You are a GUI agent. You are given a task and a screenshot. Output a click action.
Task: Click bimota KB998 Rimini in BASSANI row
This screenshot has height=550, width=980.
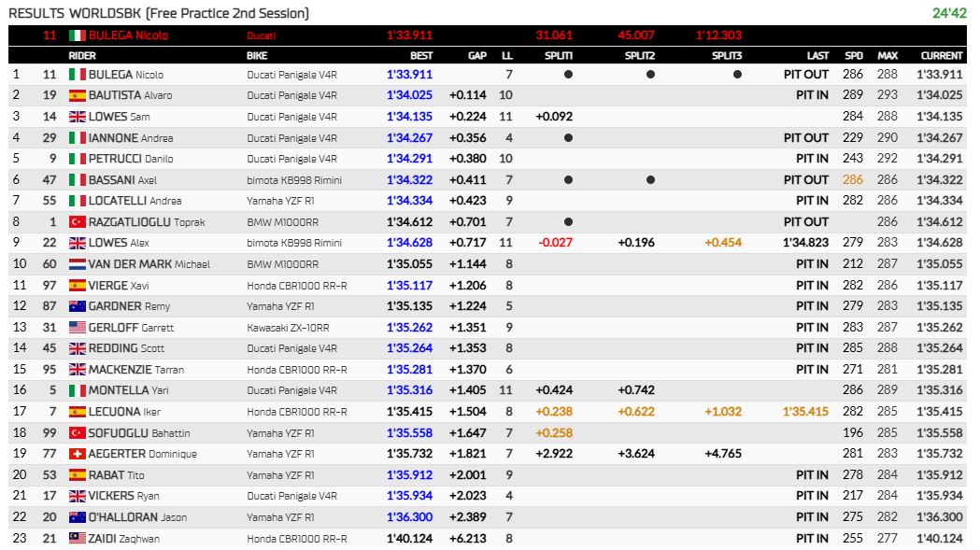(294, 180)
